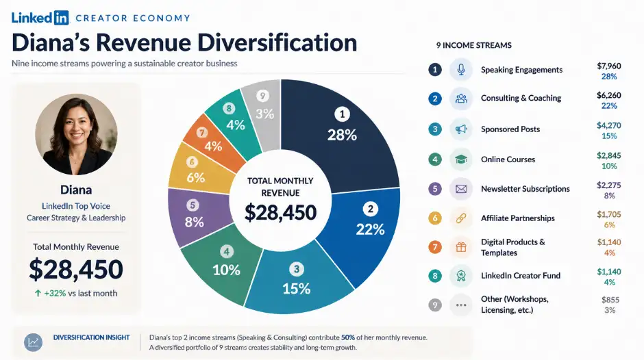Click the name Diana under the photo
The width and height of the screenshot is (644, 360).
click(76, 190)
